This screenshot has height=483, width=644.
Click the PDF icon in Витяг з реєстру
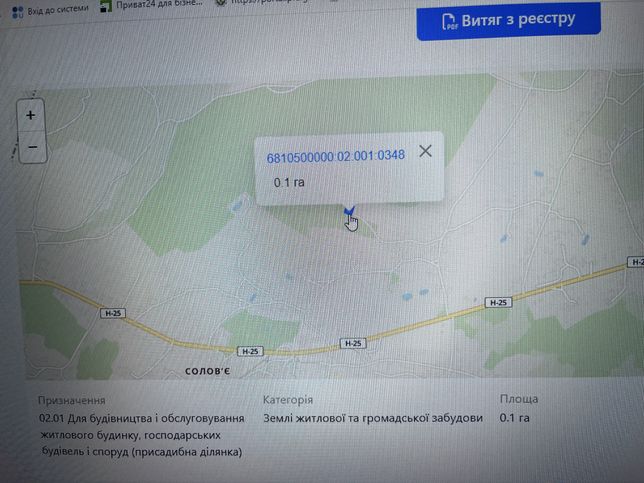449,21
